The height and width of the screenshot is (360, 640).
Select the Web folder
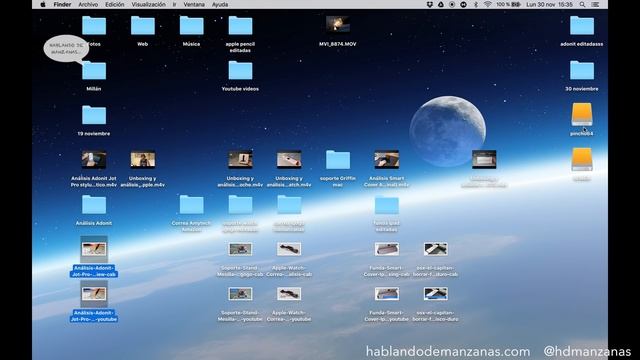click(142, 26)
